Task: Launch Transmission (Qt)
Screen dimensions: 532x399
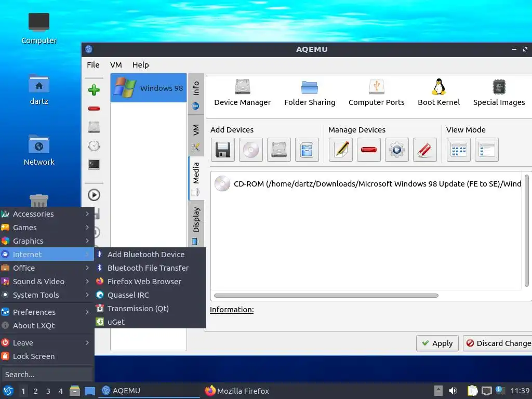Action: point(150,309)
